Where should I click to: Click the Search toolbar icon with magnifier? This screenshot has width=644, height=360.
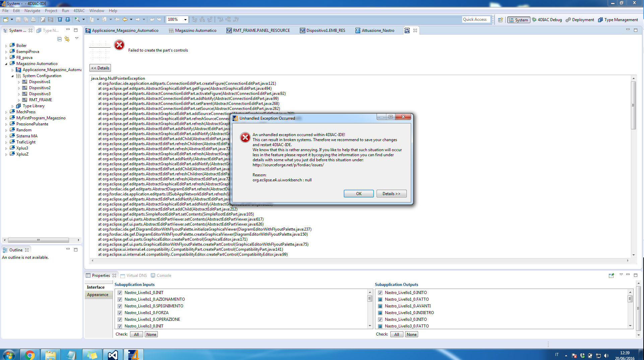coord(77,20)
